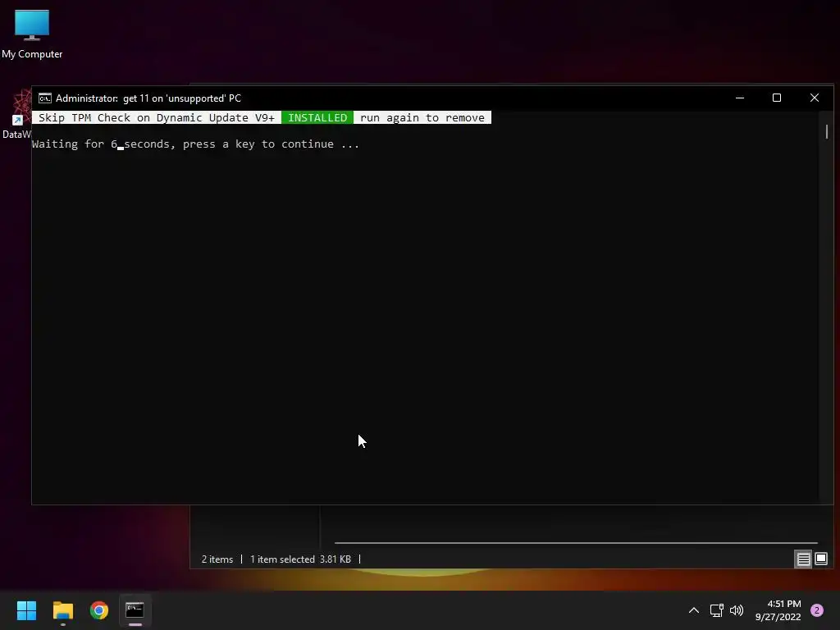The width and height of the screenshot is (840, 630).
Task: Open the volume tray icon
Action: click(737, 610)
